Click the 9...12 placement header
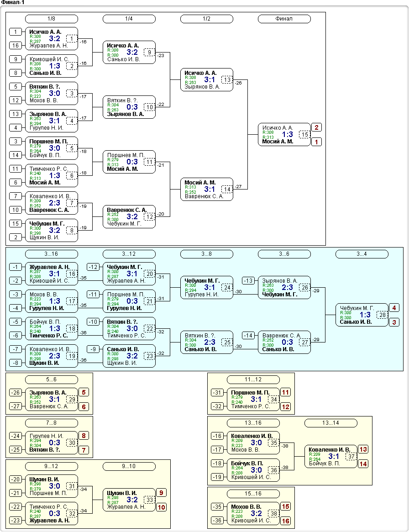409x532 pixels. pyautogui.click(x=52, y=466)
